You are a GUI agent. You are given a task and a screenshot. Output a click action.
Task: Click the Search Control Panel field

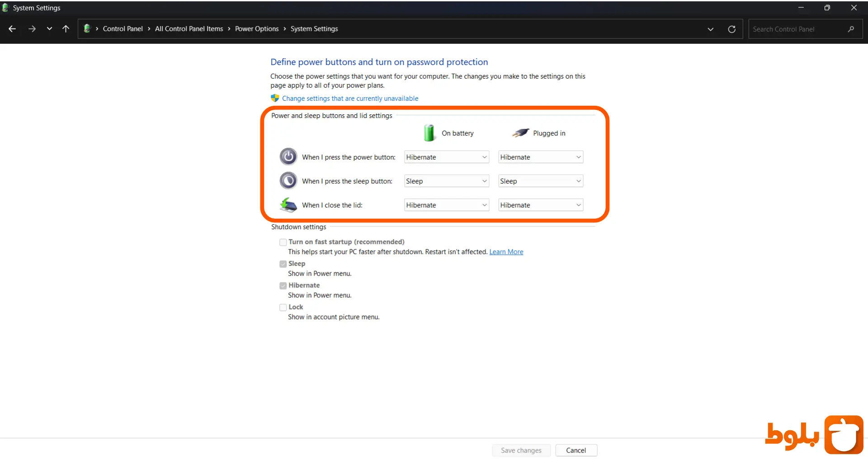[798, 29]
